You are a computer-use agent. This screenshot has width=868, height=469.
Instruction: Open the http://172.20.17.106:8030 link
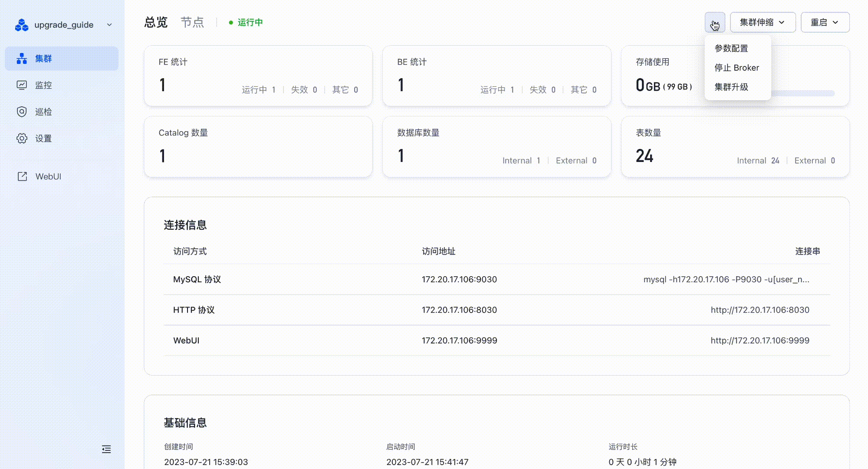coord(759,310)
